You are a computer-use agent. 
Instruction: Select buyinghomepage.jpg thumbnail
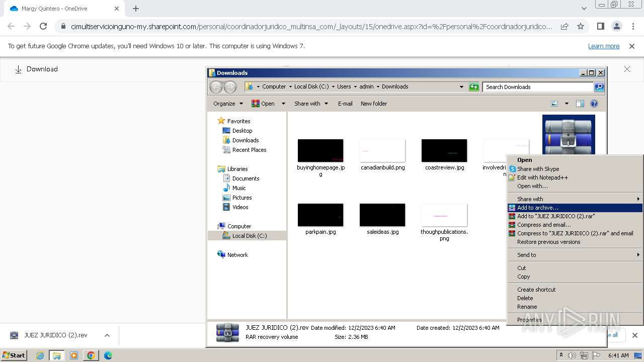tap(320, 151)
